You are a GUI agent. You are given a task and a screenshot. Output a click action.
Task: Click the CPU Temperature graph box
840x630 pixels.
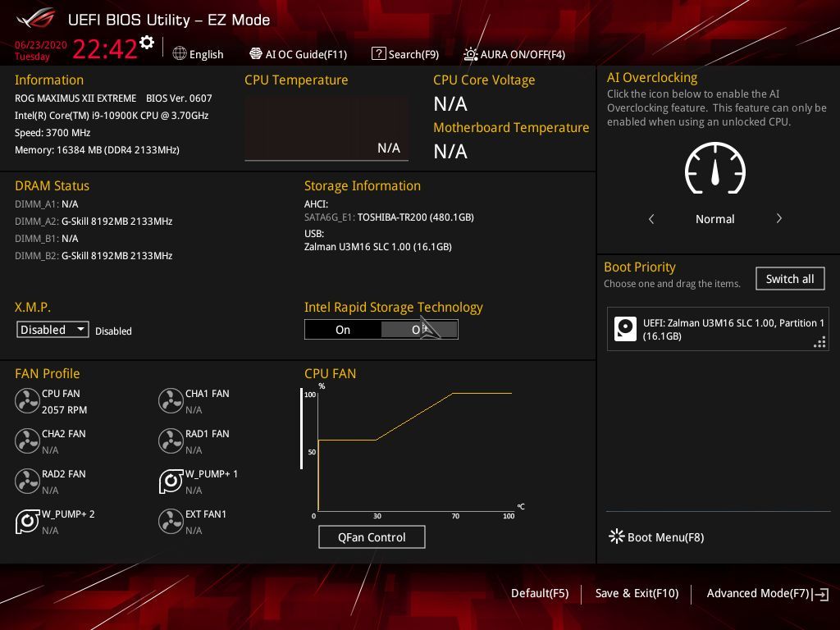326,129
